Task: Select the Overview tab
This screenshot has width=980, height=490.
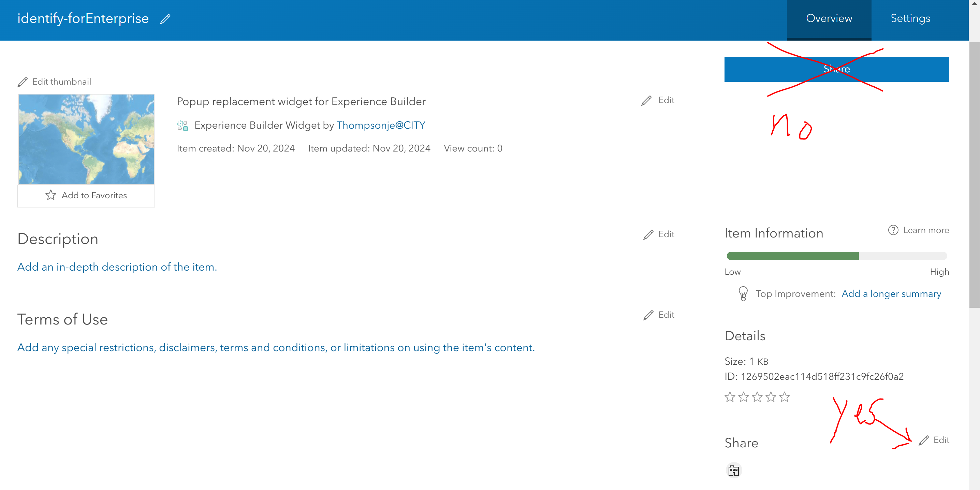Action: (829, 18)
